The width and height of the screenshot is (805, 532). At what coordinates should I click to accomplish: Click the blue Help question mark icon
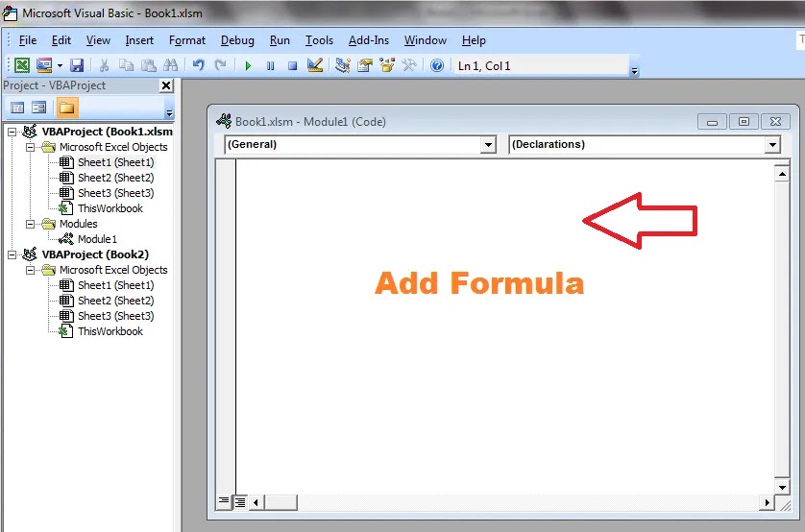[x=437, y=65]
